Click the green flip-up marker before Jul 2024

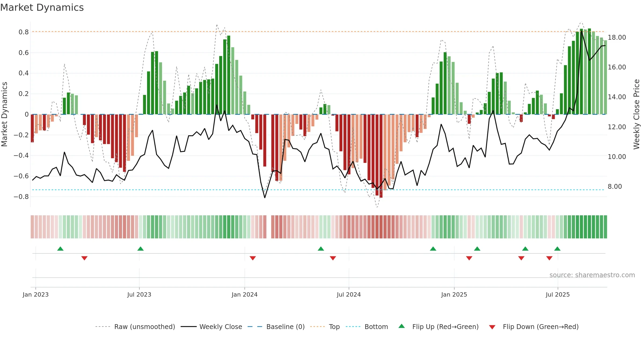[321, 249]
